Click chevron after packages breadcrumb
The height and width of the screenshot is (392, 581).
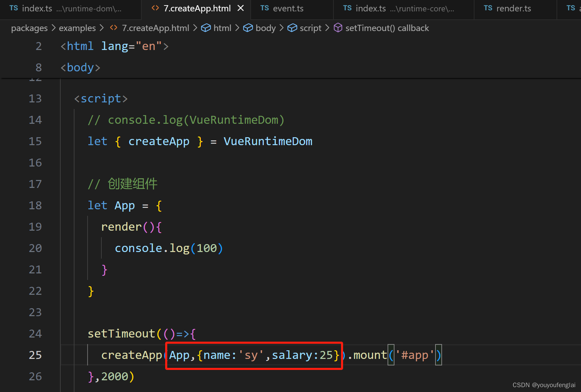click(x=53, y=28)
